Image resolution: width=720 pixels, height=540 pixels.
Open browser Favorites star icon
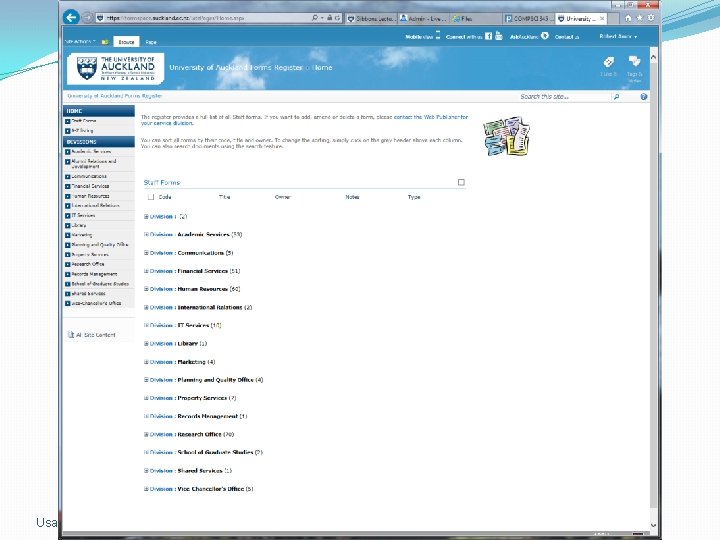pos(639,18)
